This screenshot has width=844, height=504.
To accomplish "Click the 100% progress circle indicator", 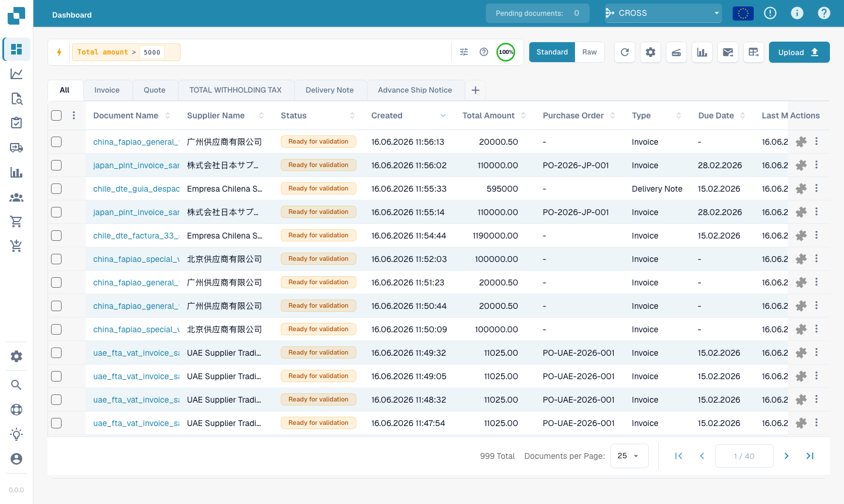I will (x=506, y=52).
